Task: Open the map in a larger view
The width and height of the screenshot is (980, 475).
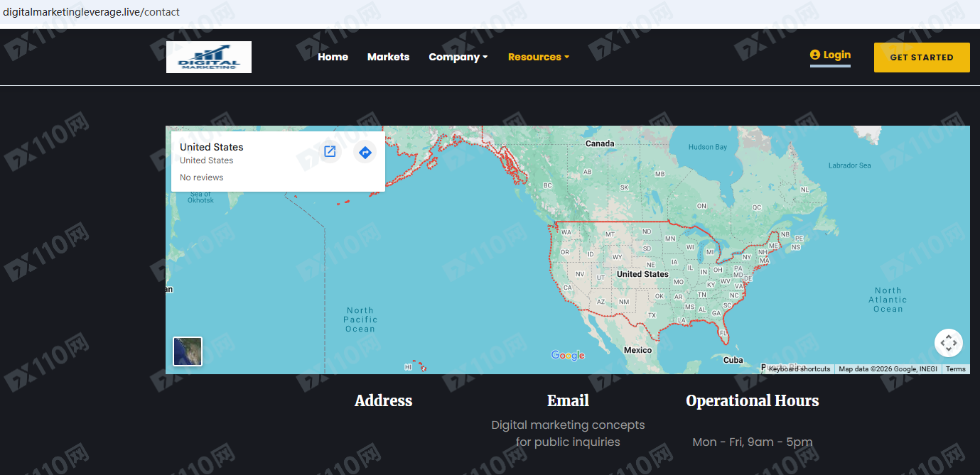Action: click(330, 152)
